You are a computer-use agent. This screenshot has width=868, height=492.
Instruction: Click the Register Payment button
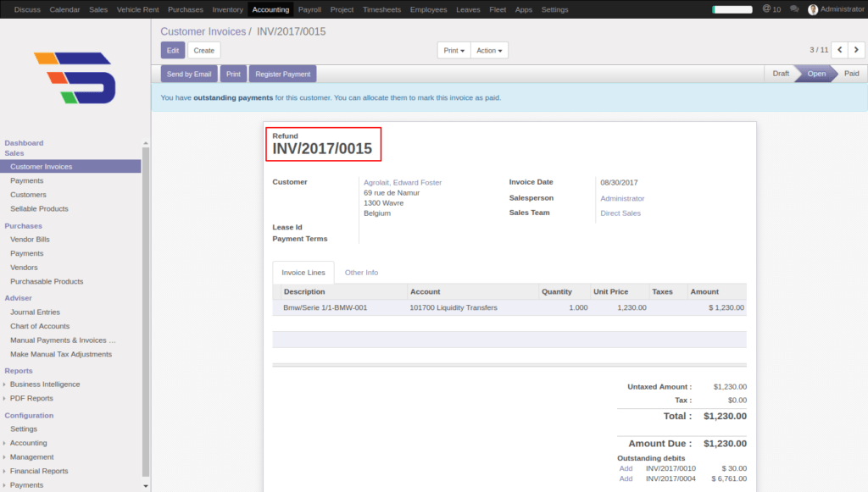pyautogui.click(x=283, y=74)
